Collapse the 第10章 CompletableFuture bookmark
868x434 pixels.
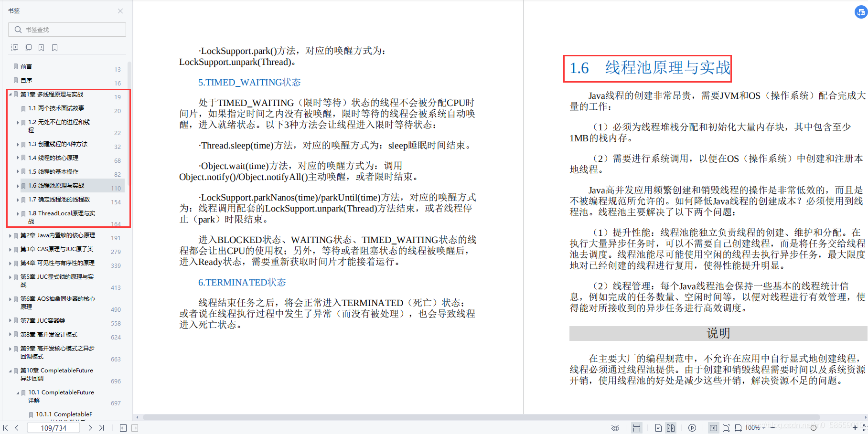(10, 370)
